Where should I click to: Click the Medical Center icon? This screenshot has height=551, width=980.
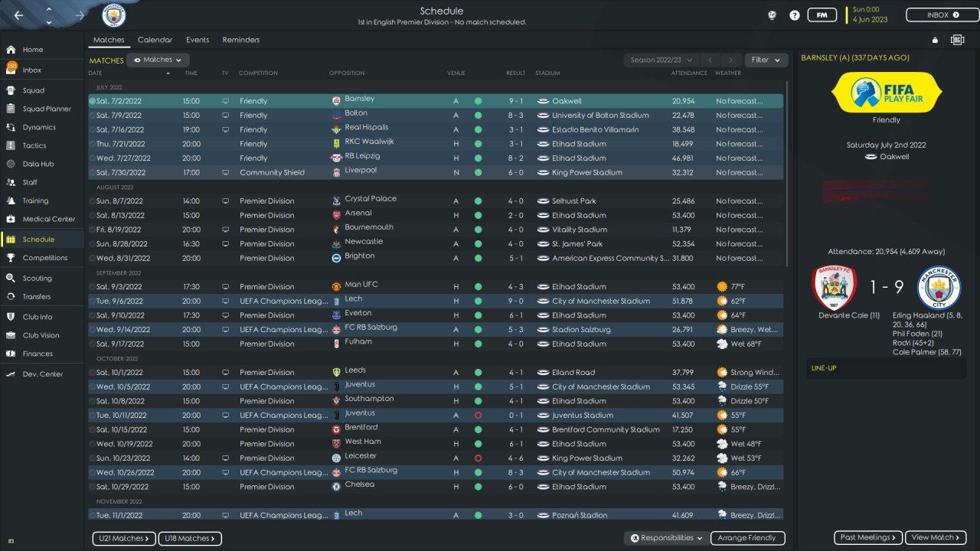[11, 219]
